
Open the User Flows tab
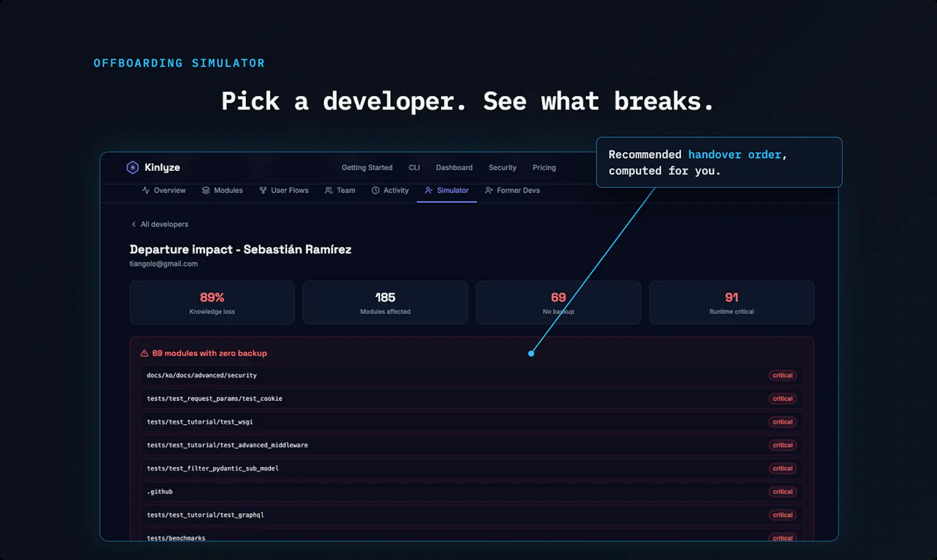coord(283,190)
